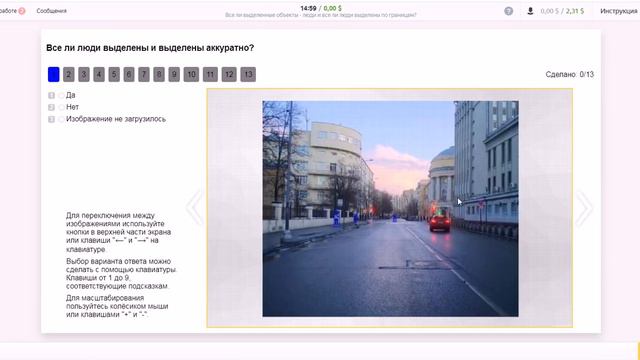Screen dimensions: 640x360
Task: Click hint box beside 'Изображение не загрузилось'
Action: (51, 119)
